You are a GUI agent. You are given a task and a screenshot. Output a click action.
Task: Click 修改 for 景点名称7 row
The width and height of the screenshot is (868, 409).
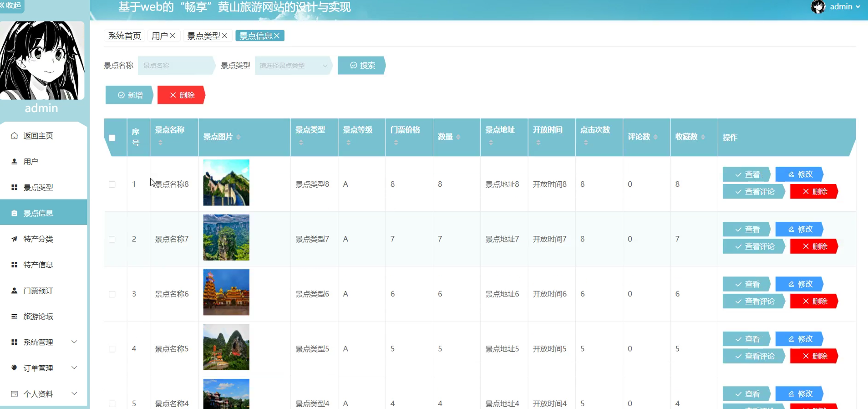800,229
